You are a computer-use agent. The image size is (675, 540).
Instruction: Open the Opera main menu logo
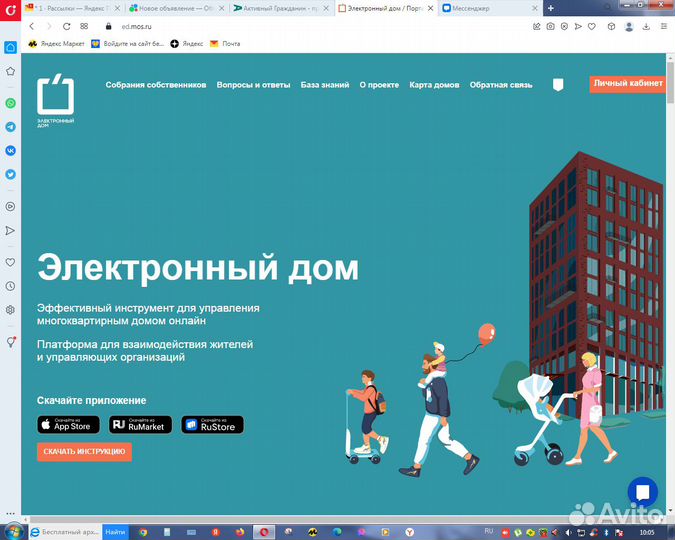[10, 9]
